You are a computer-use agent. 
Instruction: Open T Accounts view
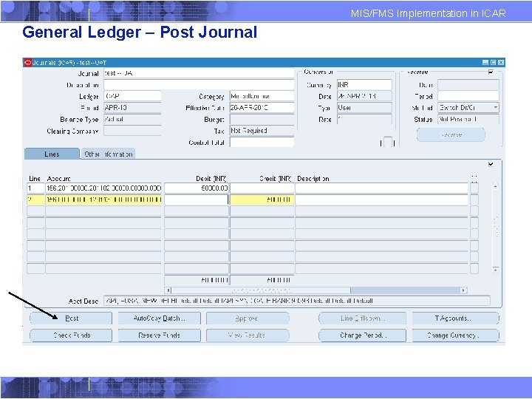(x=455, y=318)
